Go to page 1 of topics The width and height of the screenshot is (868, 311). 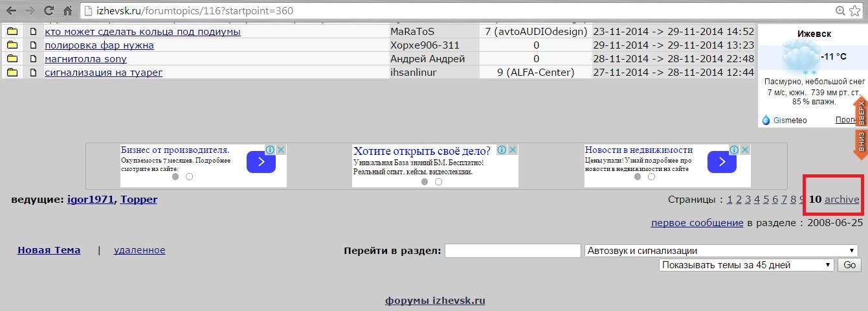[x=729, y=200]
